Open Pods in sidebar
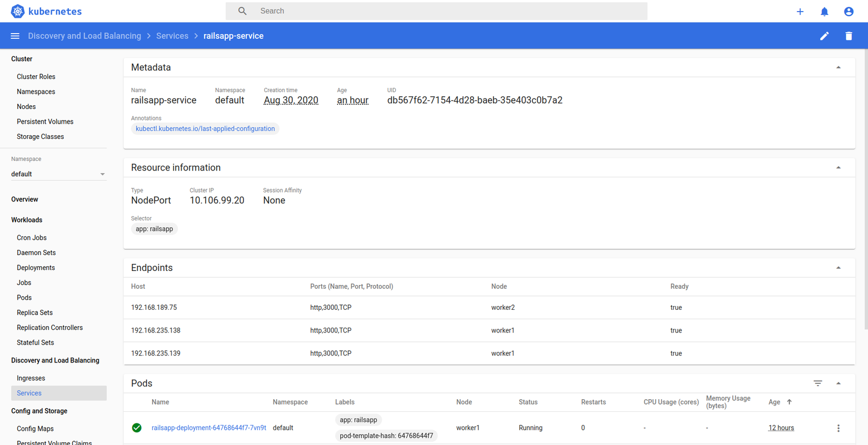Screen dimensions: 868x445 24,298
